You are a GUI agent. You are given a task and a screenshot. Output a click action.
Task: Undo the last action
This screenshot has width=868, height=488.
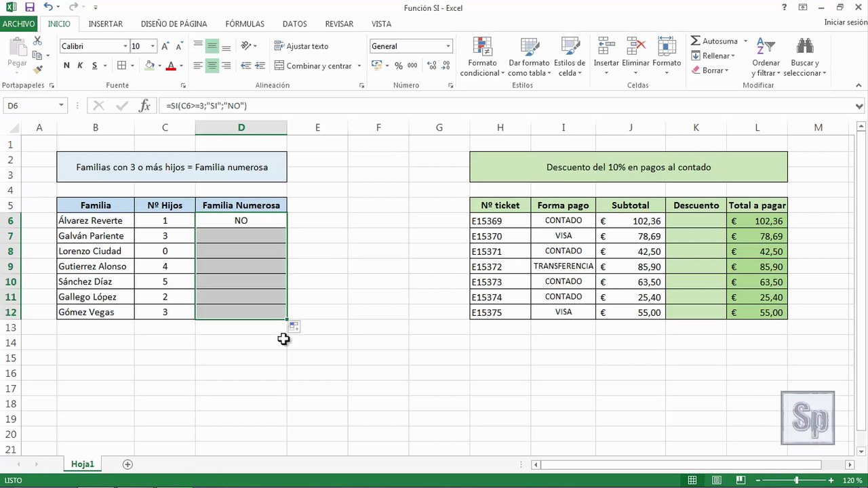click(47, 7)
